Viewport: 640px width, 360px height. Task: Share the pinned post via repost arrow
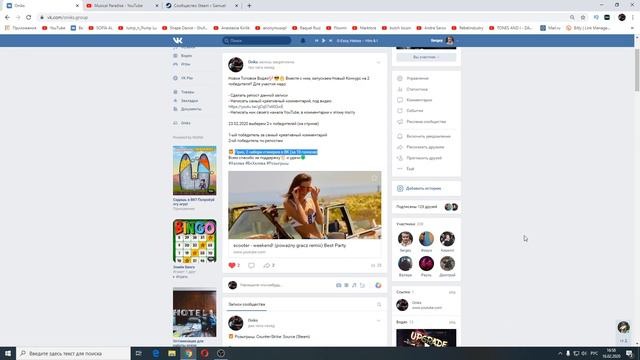[267, 265]
